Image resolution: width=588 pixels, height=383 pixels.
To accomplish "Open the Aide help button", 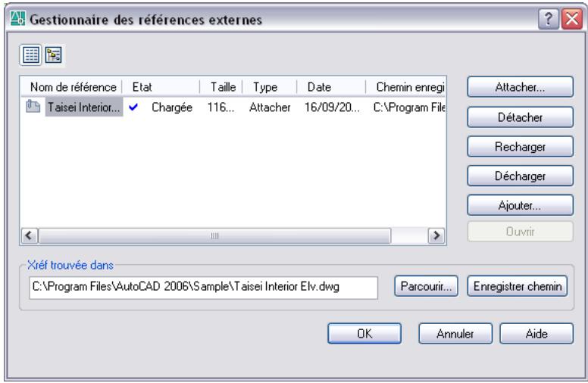I will click(x=536, y=334).
